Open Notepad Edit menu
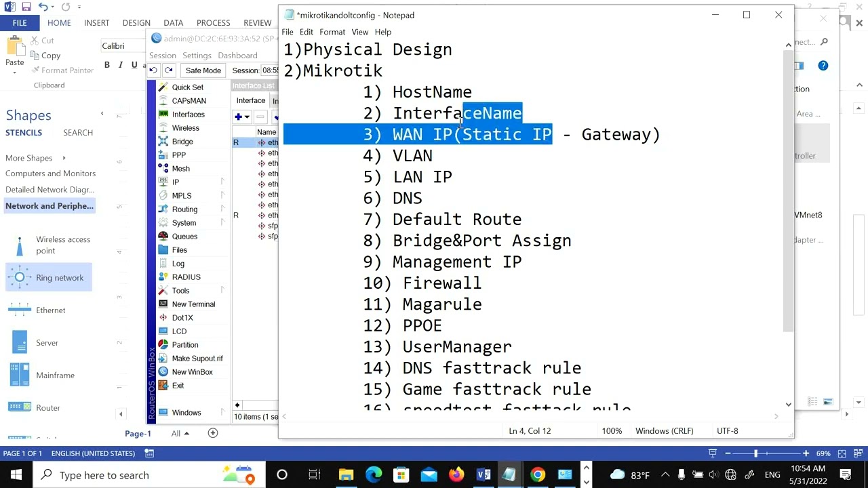 point(307,32)
